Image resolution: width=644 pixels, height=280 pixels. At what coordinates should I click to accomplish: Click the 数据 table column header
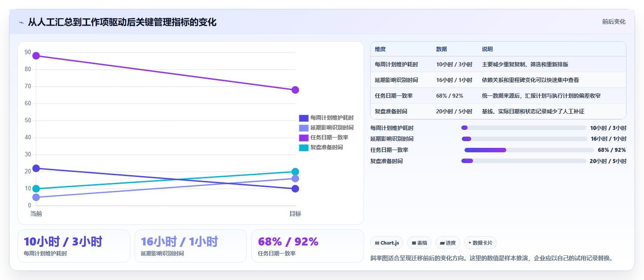tap(442, 49)
